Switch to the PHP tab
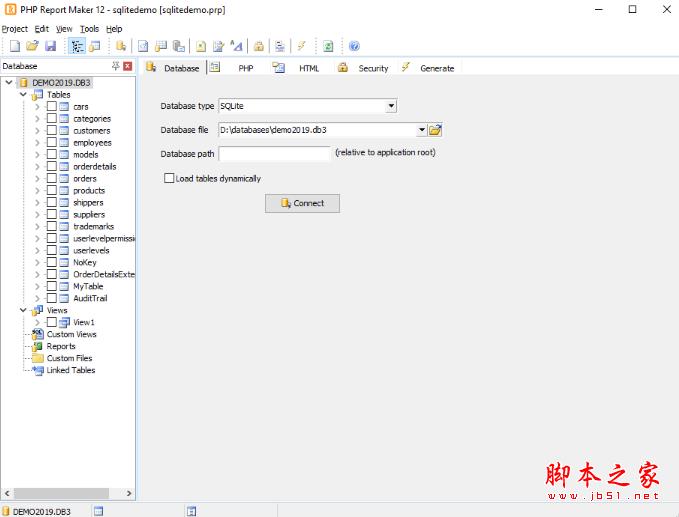Viewport: 679px width, 517px height. 237,68
